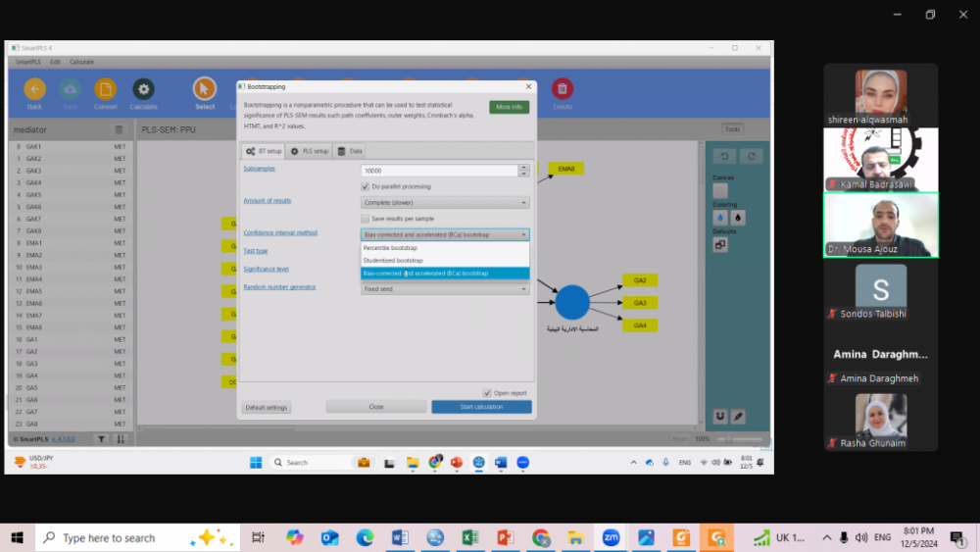Switch to the PLS setup tab

tap(310, 151)
